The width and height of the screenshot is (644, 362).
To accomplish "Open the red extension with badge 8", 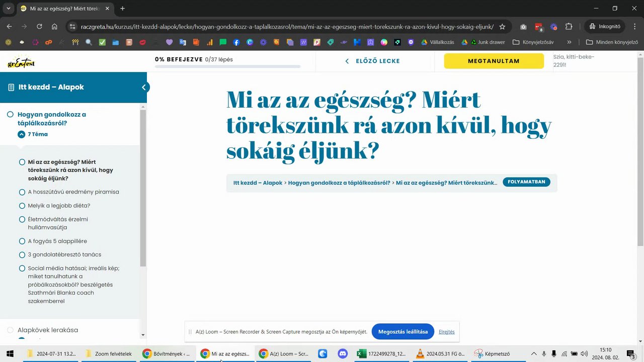I will click(538, 27).
